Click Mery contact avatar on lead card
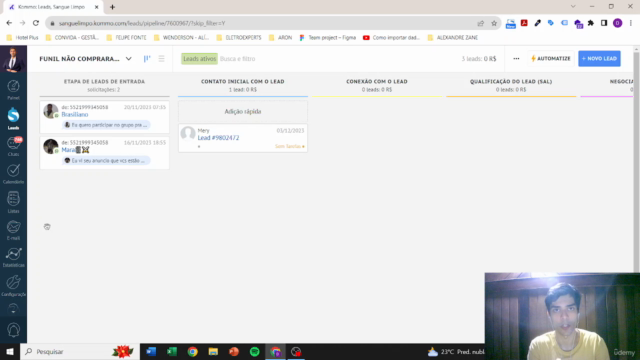The height and width of the screenshot is (360, 640). (x=188, y=133)
